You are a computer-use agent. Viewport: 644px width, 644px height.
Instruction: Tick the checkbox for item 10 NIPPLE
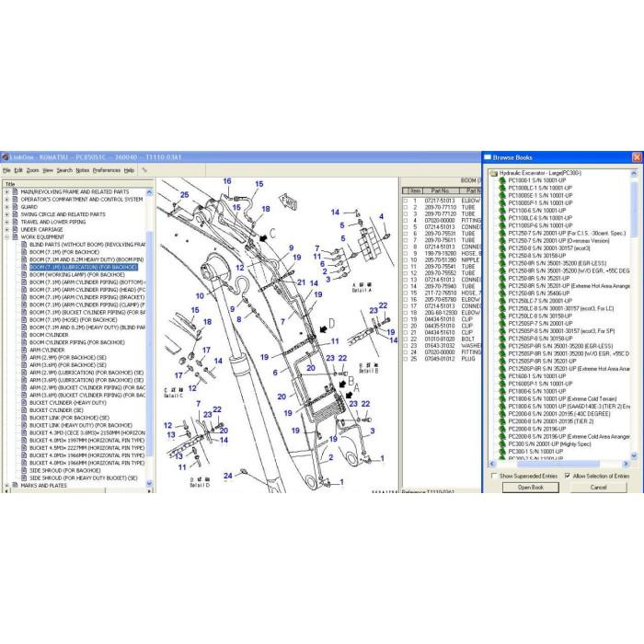coord(406,260)
